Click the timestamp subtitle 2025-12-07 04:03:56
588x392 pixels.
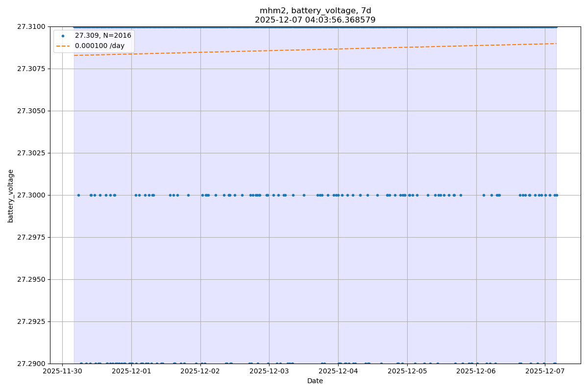pyautogui.click(x=315, y=20)
